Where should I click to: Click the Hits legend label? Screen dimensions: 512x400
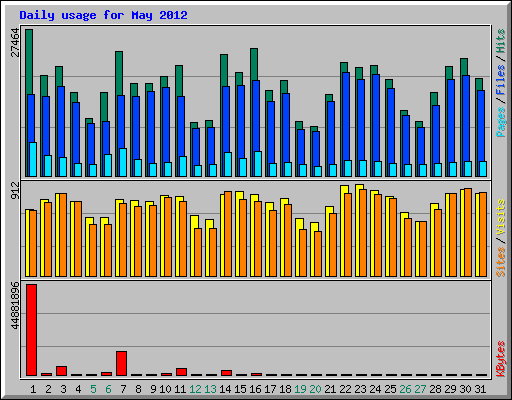coord(500,41)
